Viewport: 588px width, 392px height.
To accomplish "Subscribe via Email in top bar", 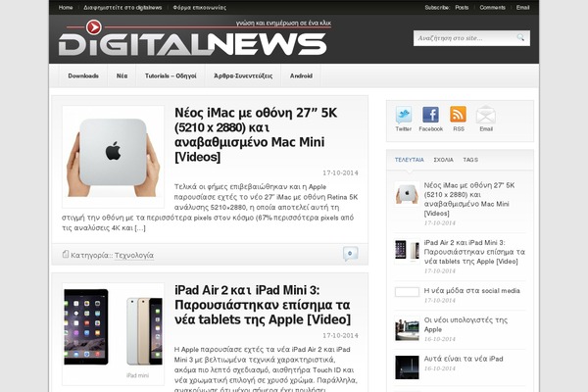I will (522, 8).
